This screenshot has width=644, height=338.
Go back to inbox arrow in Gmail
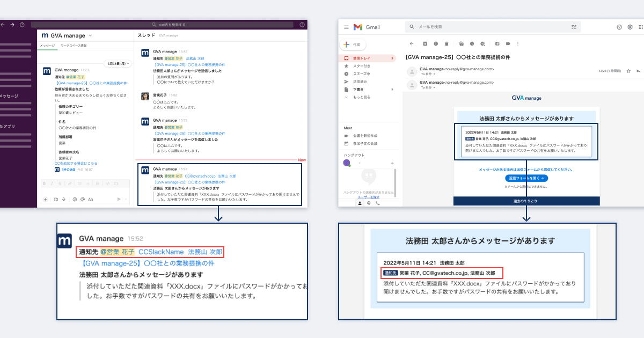(x=412, y=43)
